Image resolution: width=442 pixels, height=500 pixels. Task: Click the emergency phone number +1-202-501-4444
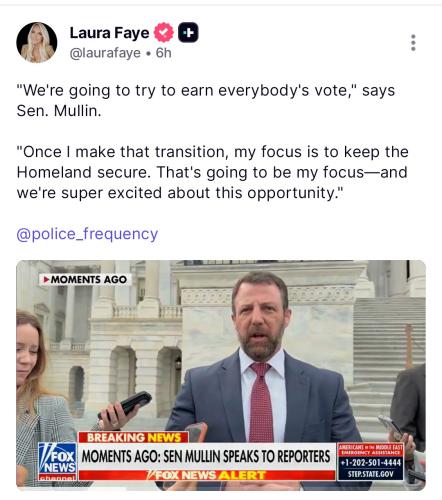tap(370, 463)
